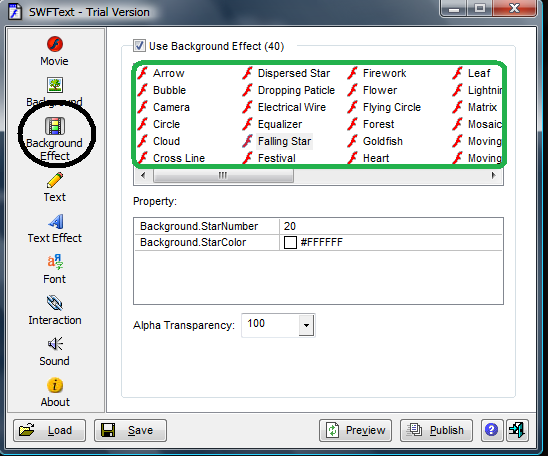Image resolution: width=548 pixels, height=456 pixels.
Task: Choose the Equalizer effect
Action: [272, 124]
